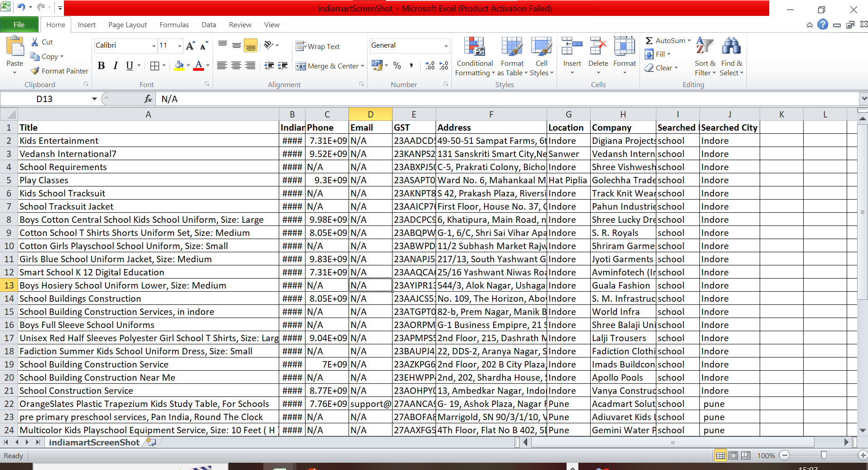Click the Find & Select binoculars icon
The width and height of the screenshot is (868, 470).
[731, 47]
